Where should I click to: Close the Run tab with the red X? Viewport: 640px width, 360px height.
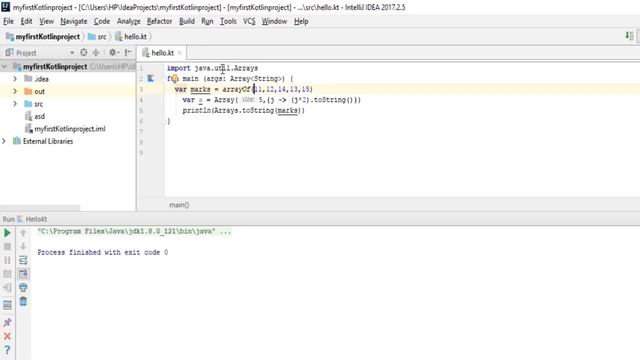tap(7, 336)
